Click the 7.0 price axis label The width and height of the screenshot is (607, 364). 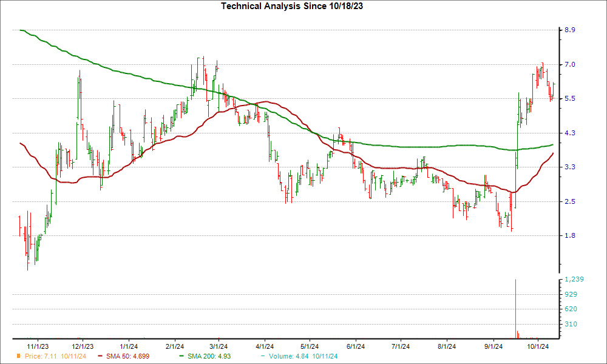pyautogui.click(x=570, y=64)
